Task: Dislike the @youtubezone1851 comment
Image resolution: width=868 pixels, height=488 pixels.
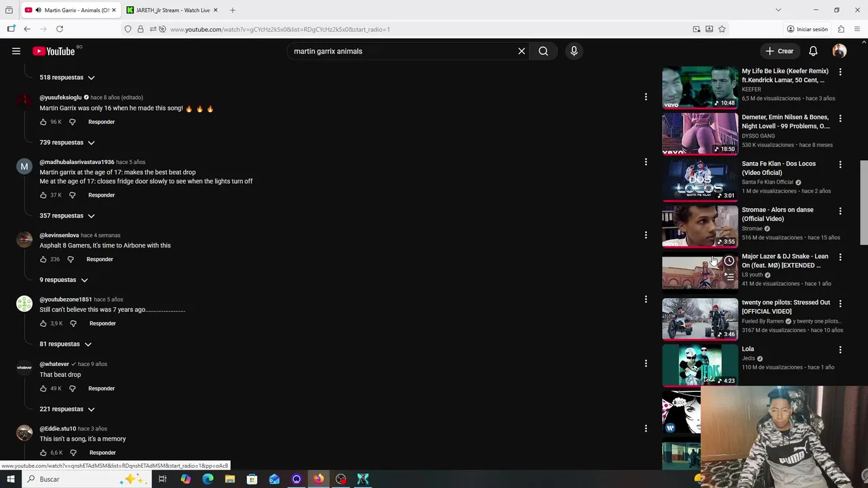Action: tap(73, 323)
